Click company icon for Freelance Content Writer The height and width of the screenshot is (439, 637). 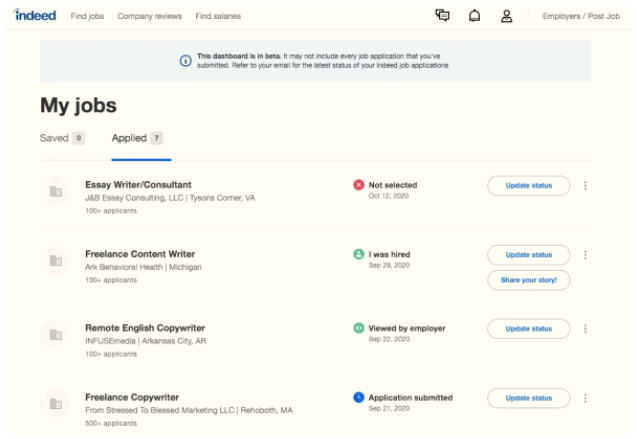pos(56,260)
